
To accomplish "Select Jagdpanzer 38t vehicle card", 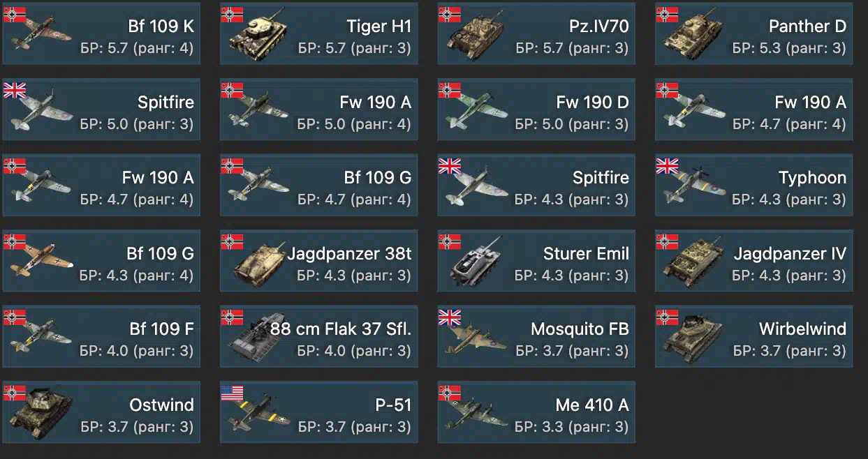I will click(319, 261).
